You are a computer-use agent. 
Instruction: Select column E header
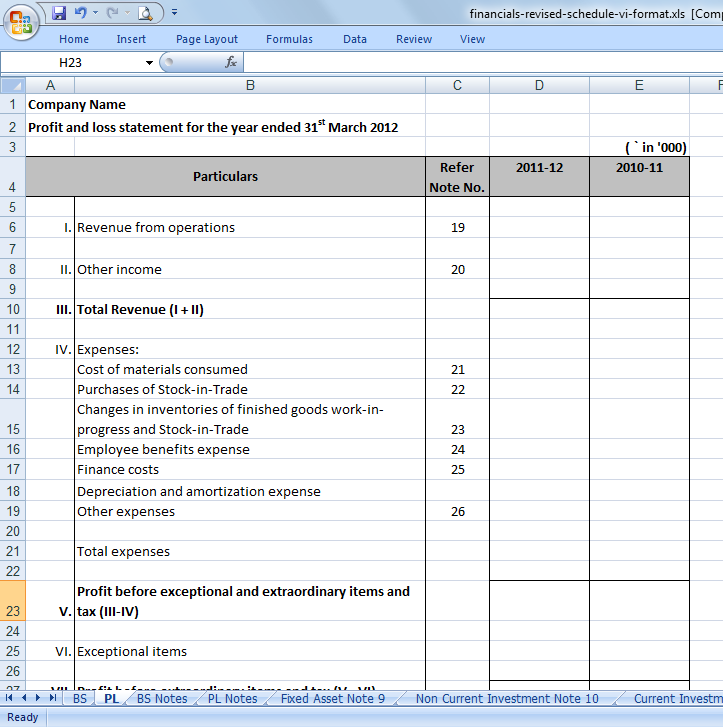coord(639,85)
